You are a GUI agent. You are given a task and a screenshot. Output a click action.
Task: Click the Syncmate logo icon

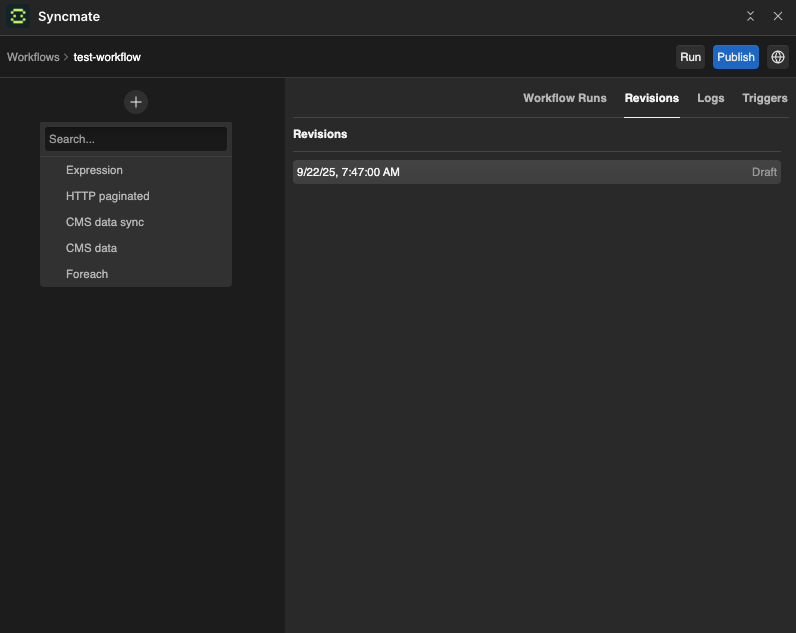click(x=18, y=17)
